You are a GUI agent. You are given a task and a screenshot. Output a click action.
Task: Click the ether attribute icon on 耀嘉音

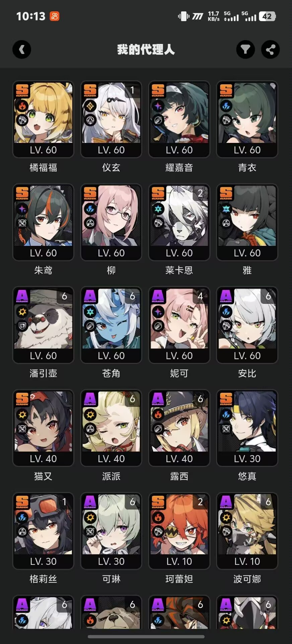[158, 106]
